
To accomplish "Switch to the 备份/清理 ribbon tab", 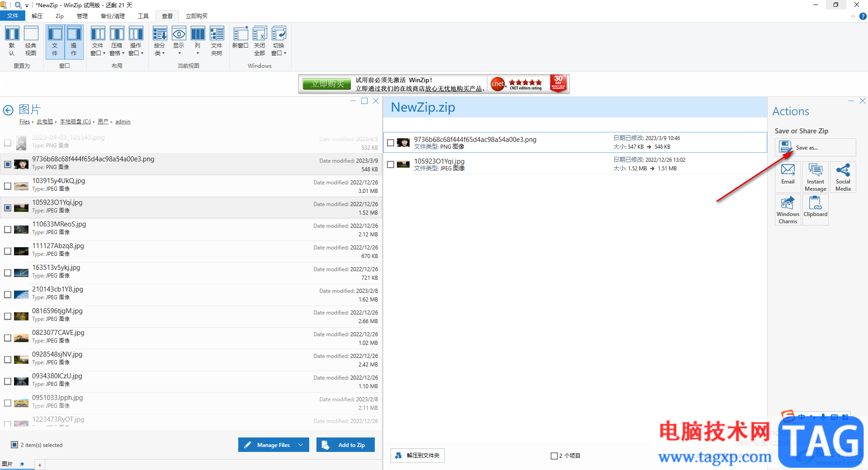I will 113,16.
